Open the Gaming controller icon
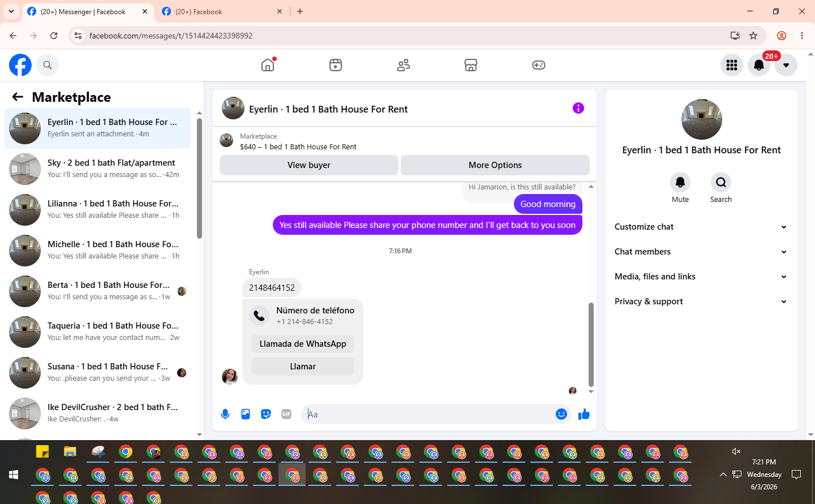Image resolution: width=815 pixels, height=504 pixels. tap(539, 65)
